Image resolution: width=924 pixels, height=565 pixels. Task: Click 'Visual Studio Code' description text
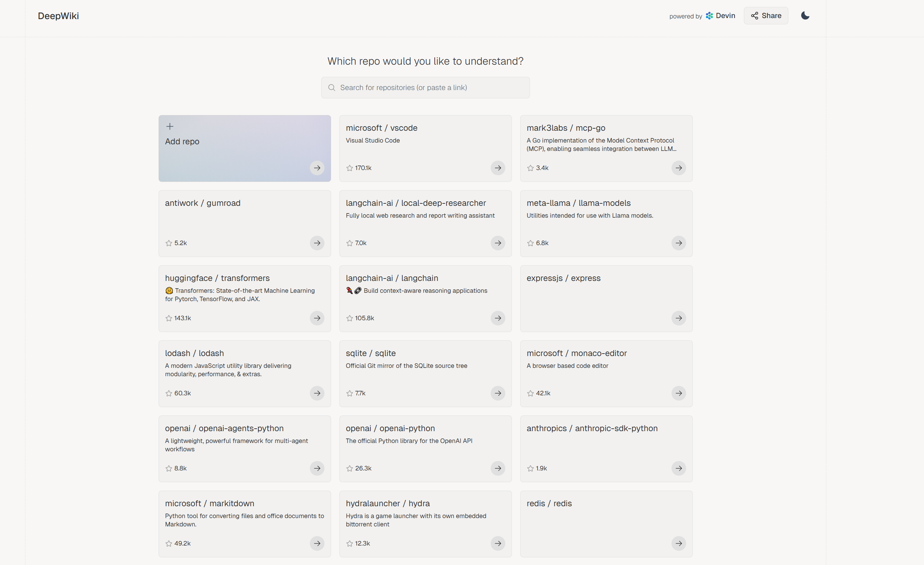(x=373, y=140)
